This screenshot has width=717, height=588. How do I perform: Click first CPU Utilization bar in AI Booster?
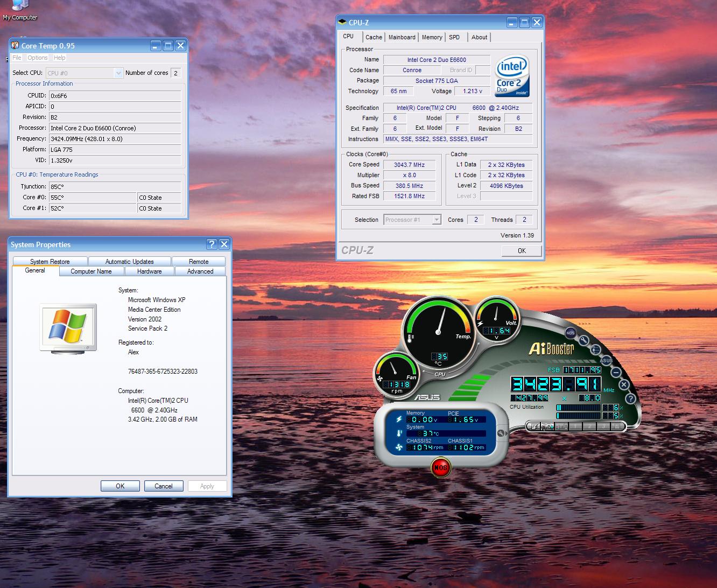coord(579,408)
